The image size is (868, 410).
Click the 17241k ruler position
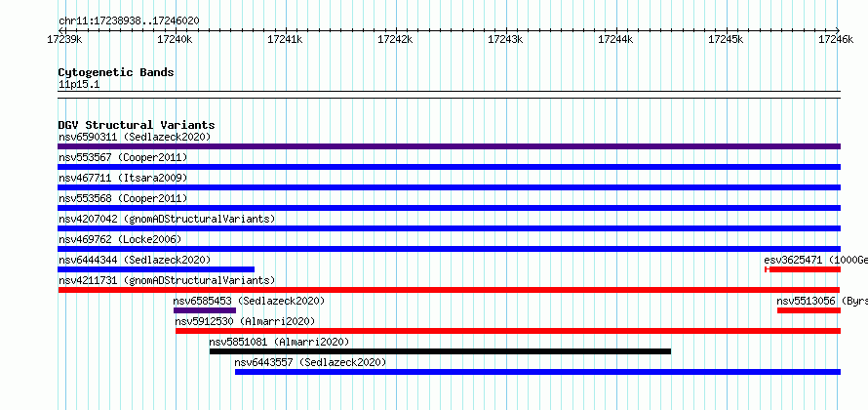point(285,39)
